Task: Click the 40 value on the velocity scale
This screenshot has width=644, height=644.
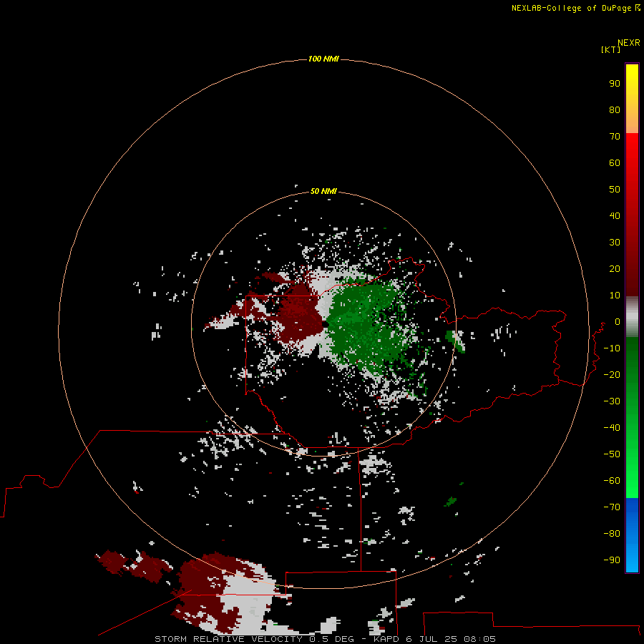Action: [x=615, y=215]
